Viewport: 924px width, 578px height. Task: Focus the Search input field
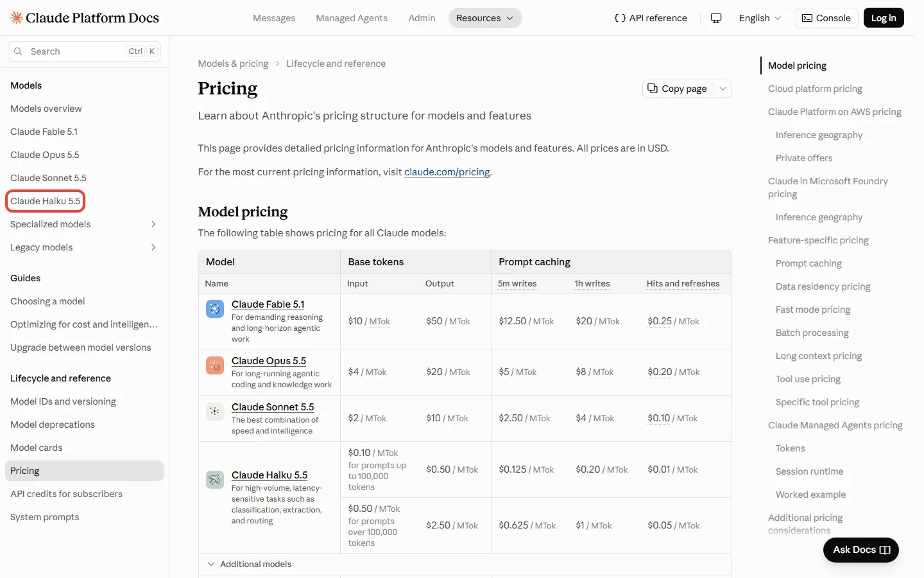pos(84,51)
